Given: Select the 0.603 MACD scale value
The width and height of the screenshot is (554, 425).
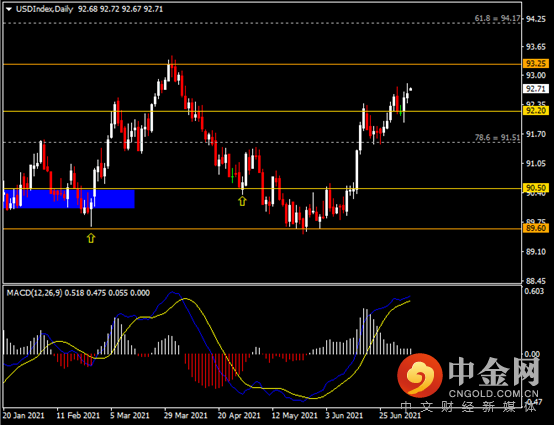Looking at the screenshot, I should pos(534,291).
